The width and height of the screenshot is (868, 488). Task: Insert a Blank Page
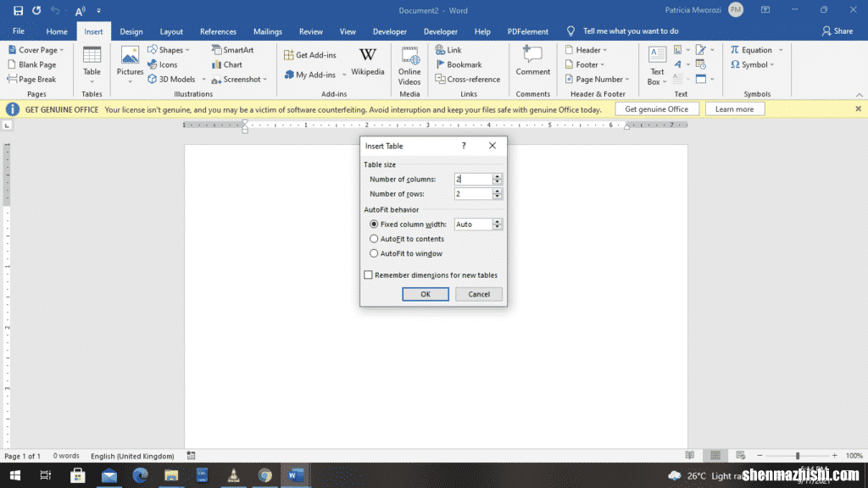(32, 64)
